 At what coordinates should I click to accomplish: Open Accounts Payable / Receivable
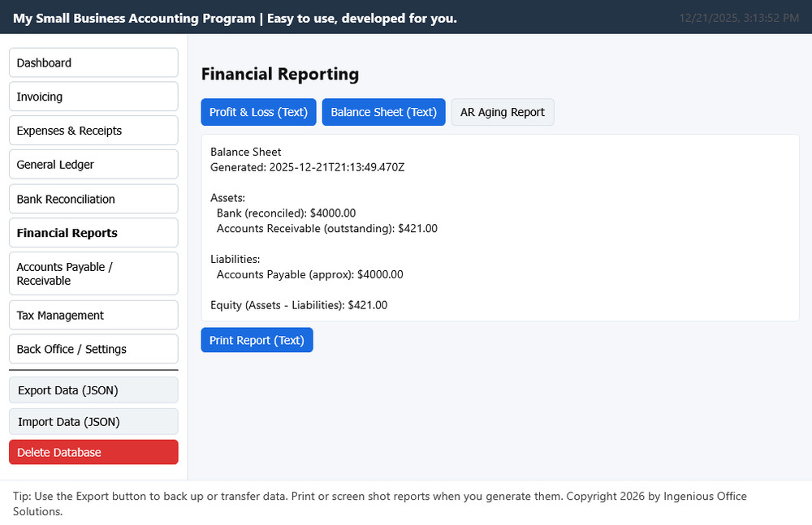tap(93, 273)
